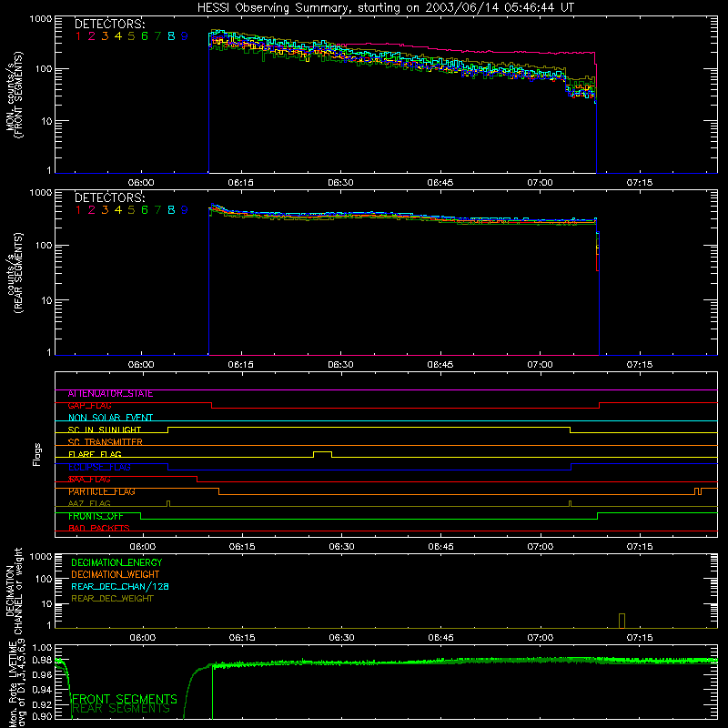728x728 pixels.
Task: Pick detector 1 in rear segments legend
Action: click(78, 210)
